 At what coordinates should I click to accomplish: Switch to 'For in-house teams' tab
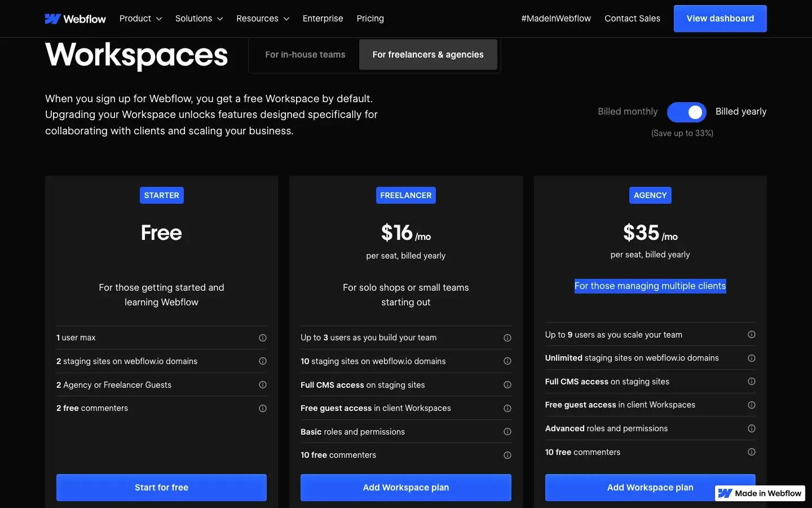click(305, 55)
